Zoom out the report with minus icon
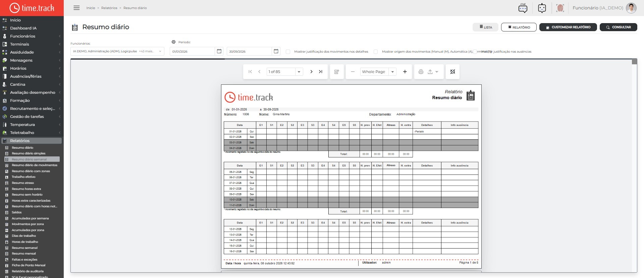The height and width of the screenshot is (278, 644). [x=353, y=72]
